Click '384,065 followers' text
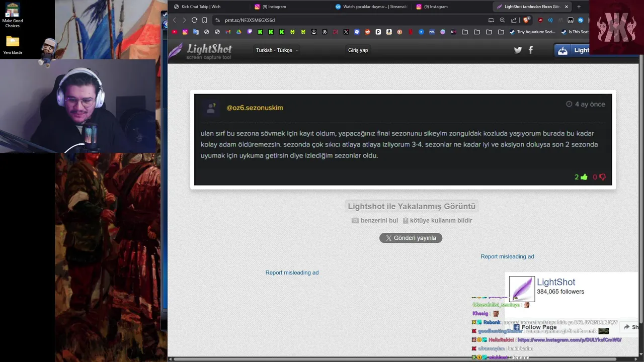Image resolution: width=644 pixels, height=362 pixels. tap(560, 292)
